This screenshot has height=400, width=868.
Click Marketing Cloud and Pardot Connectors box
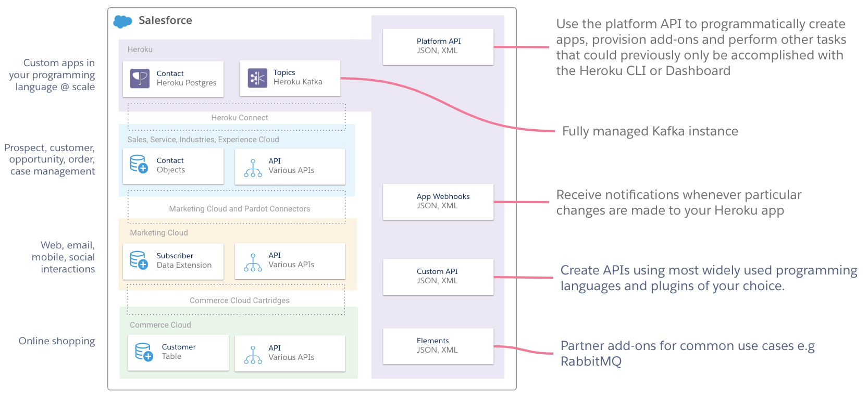coord(237,207)
